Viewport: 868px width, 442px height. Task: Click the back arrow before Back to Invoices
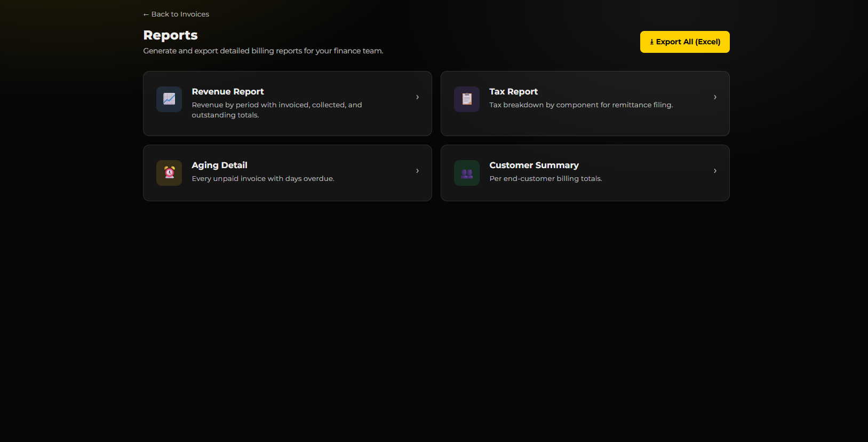[146, 14]
